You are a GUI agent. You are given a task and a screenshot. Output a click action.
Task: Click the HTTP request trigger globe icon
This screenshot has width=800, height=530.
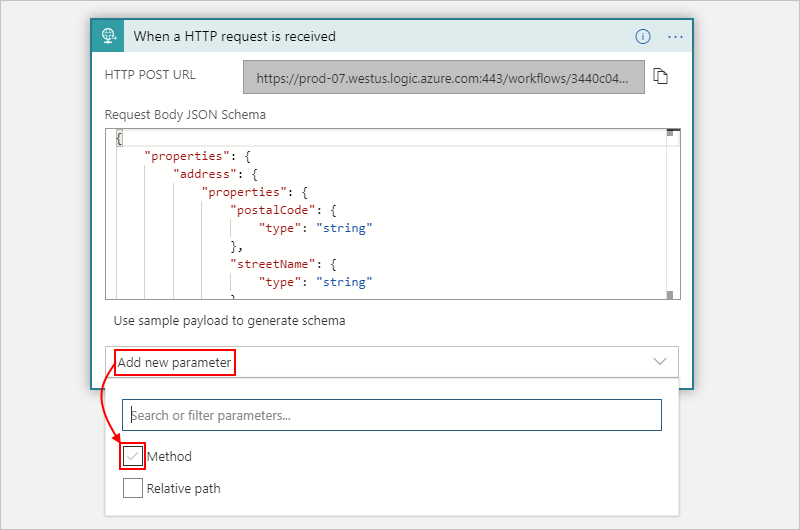click(x=108, y=36)
